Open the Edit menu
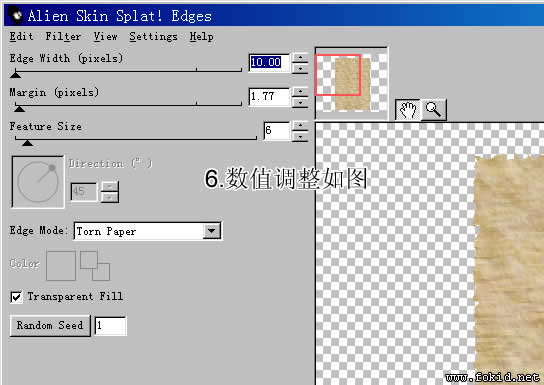The width and height of the screenshot is (544, 385). pos(22,36)
